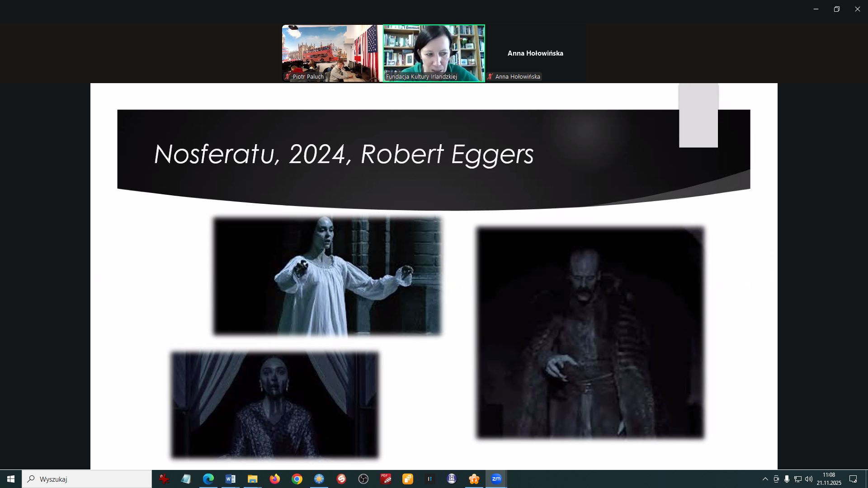The image size is (868, 488).
Task: Open the red PDF editor icon
Action: click(386, 479)
